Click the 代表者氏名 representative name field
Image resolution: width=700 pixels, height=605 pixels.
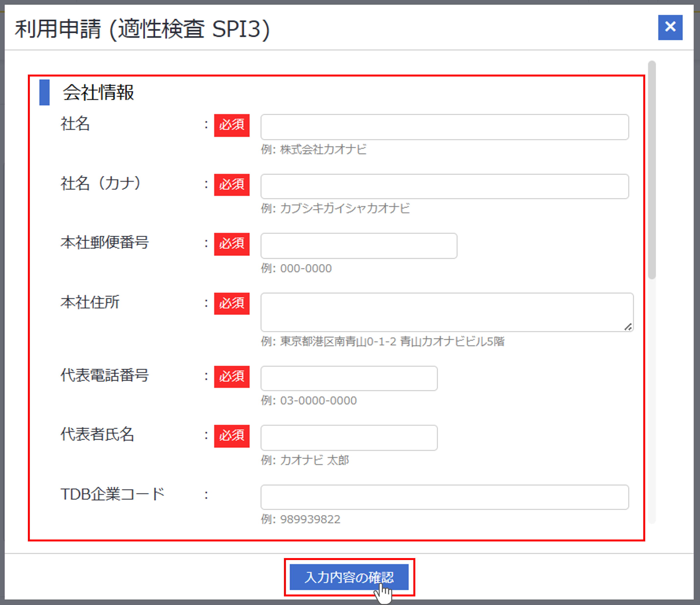[x=349, y=438]
